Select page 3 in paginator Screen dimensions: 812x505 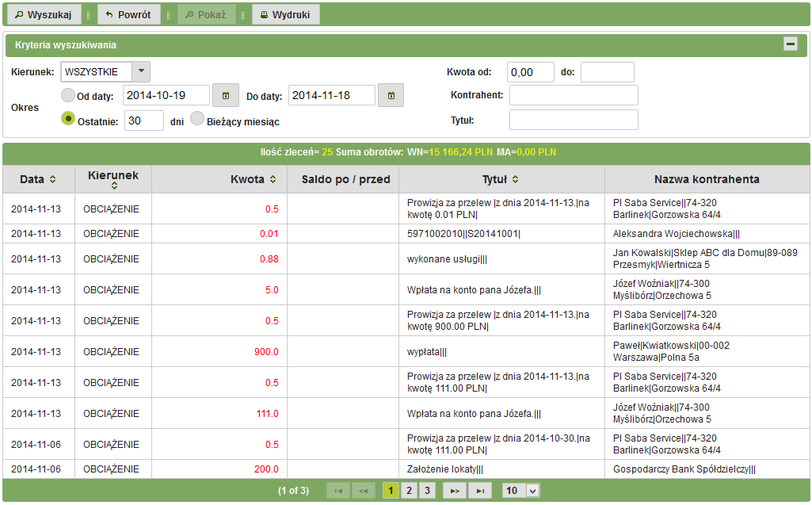pyautogui.click(x=427, y=491)
